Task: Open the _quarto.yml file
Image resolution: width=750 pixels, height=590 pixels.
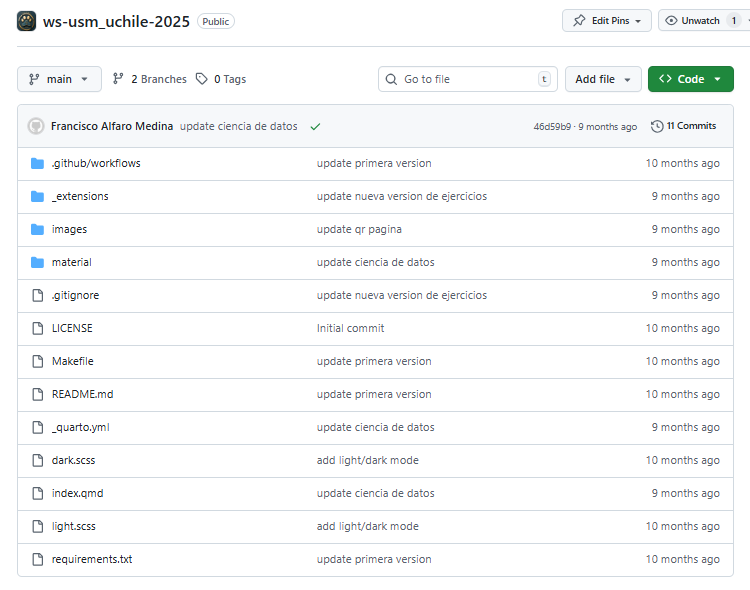Action: [x=80, y=427]
